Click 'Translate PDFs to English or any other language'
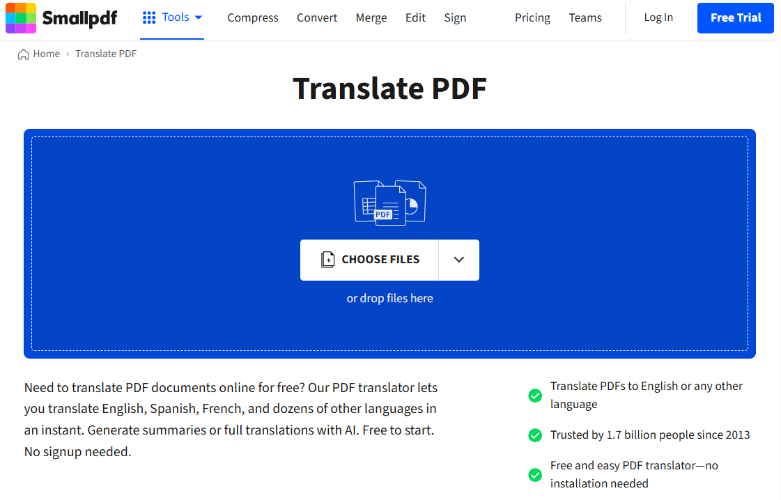The image size is (781, 500). pos(646,395)
